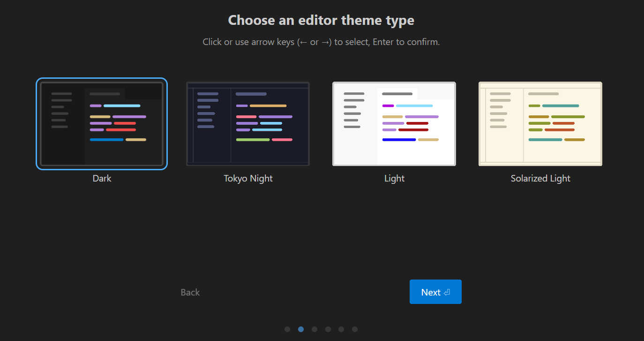Choose the Tokyo Night theme preview
Screen dimensions: 644x341
pos(248,124)
